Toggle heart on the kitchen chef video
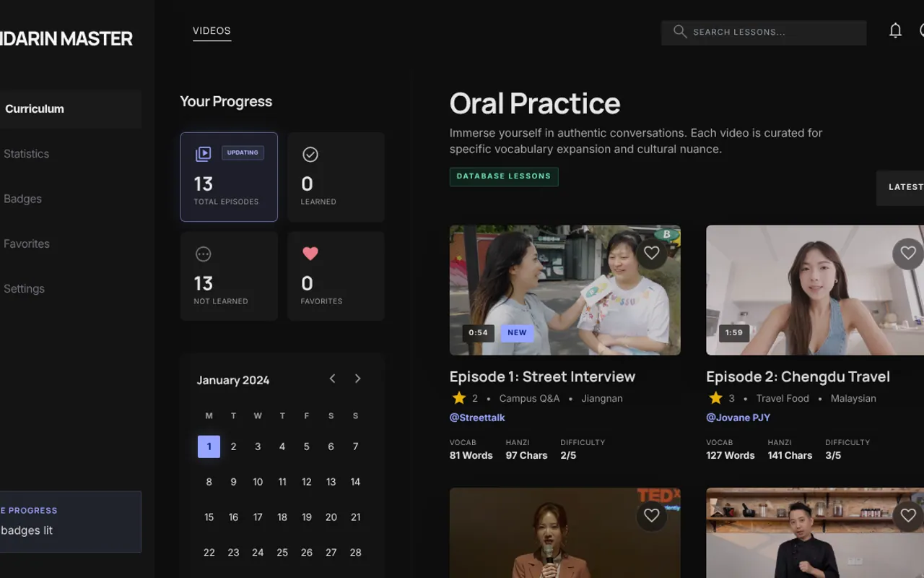Screen dimensions: 924x578 pos(908,515)
